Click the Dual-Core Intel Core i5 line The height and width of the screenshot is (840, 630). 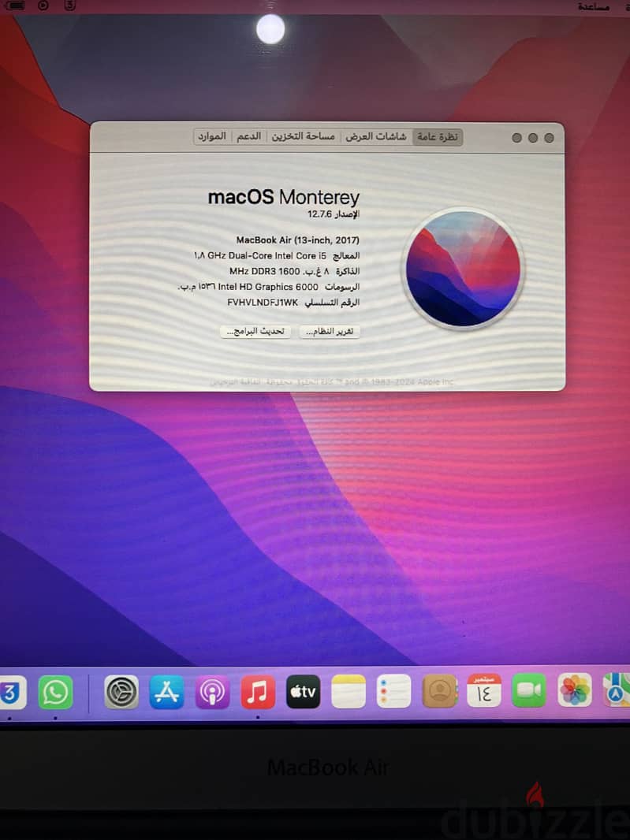pos(277,256)
